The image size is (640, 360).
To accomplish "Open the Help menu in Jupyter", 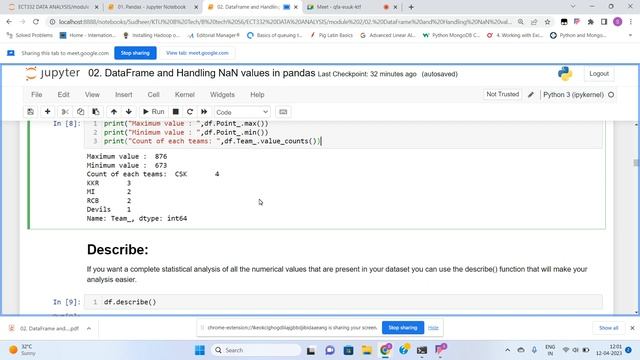I will coord(257,95).
